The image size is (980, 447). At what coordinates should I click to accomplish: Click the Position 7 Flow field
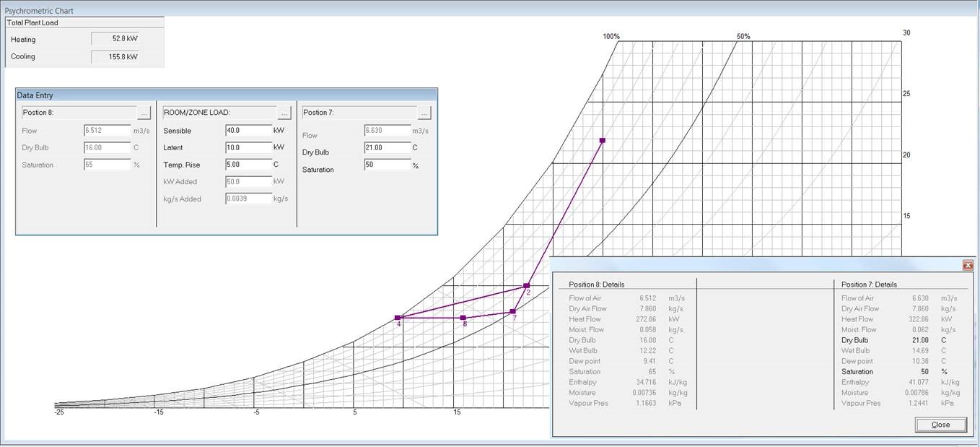tap(388, 131)
